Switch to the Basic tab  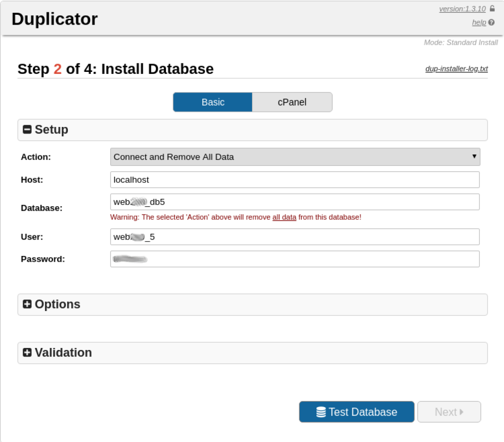(213, 102)
